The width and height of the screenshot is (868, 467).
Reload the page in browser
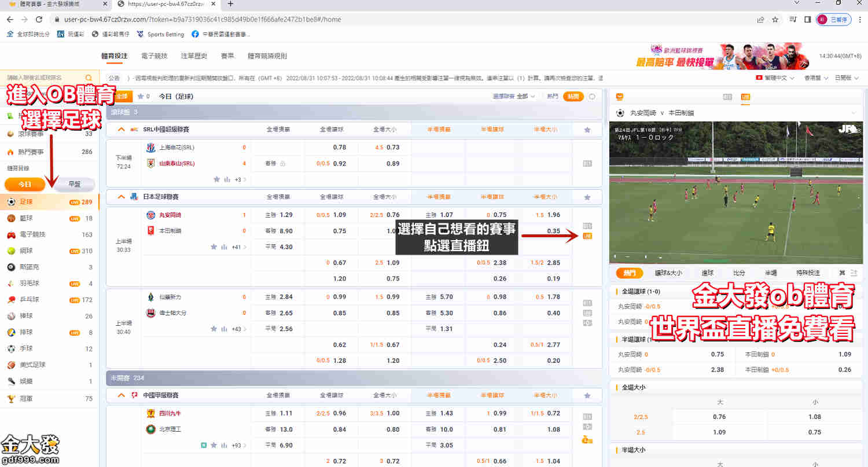click(39, 19)
